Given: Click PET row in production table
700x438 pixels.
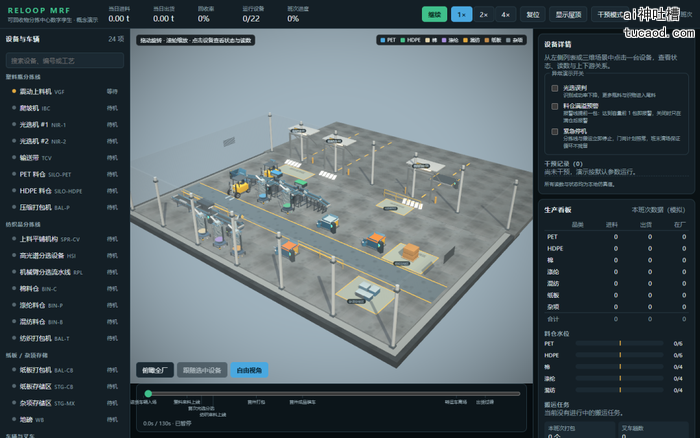Looking at the screenshot, I should [616, 237].
